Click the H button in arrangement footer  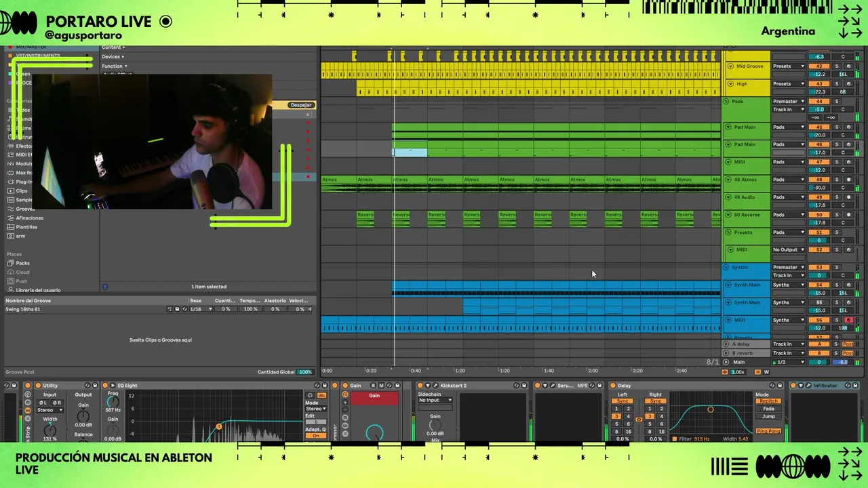click(x=757, y=372)
